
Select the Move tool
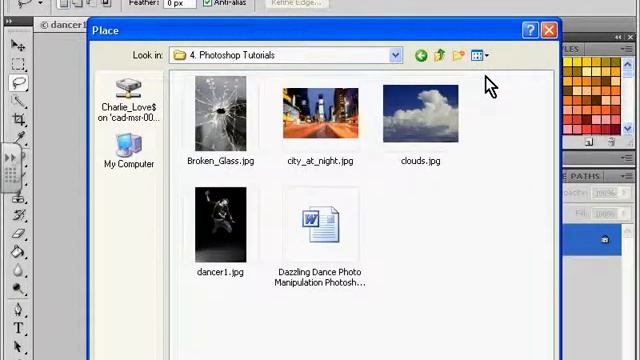pyautogui.click(x=18, y=45)
